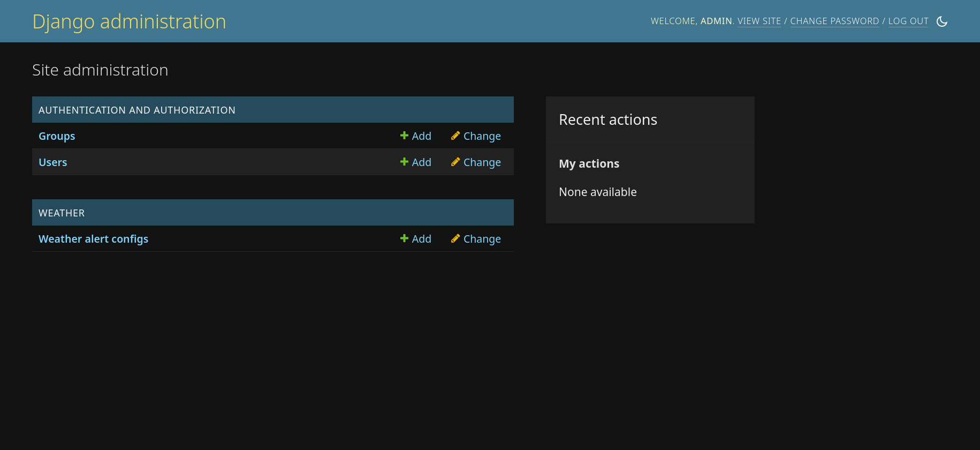Click the Recent actions heading

coord(608,119)
